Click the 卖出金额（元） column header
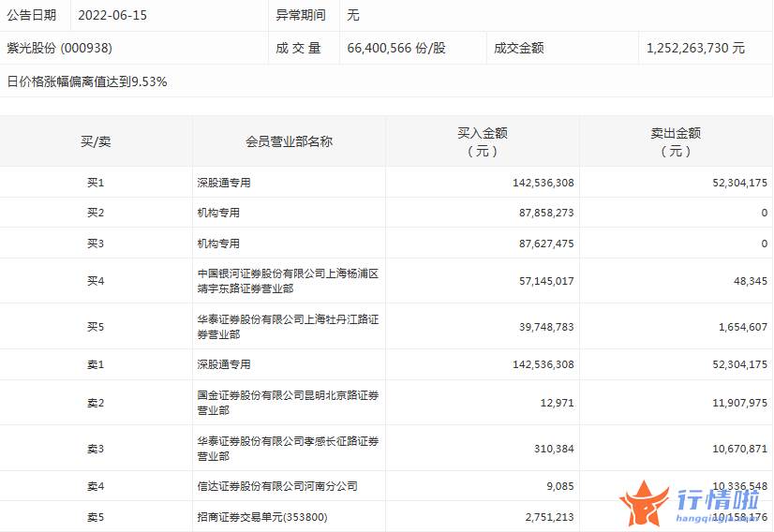Screen dimensions: 774x532 point(676,141)
